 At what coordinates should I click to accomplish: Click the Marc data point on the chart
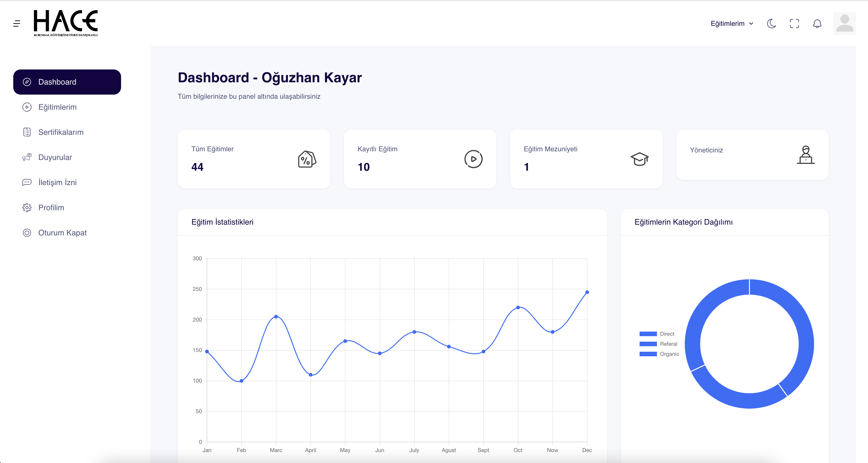click(276, 317)
